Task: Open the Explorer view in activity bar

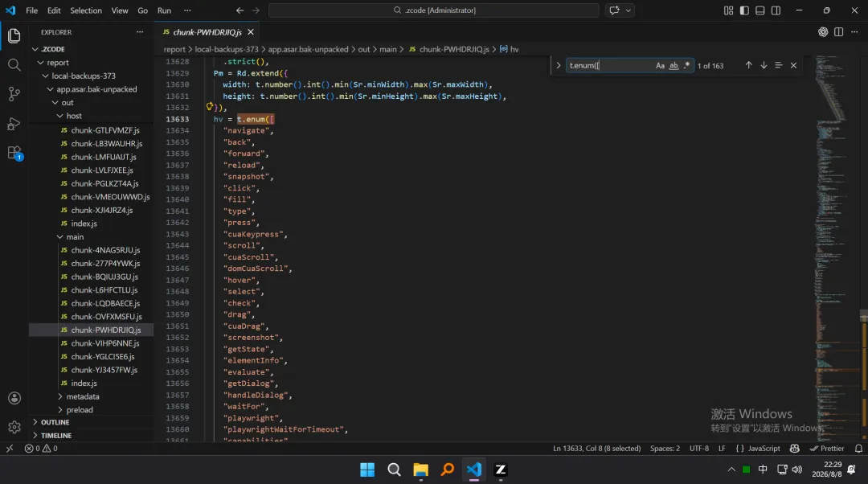Action: click(14, 36)
